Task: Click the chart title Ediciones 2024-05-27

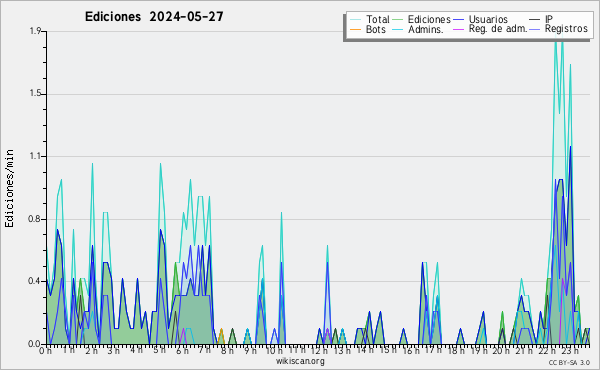Action: (154, 17)
